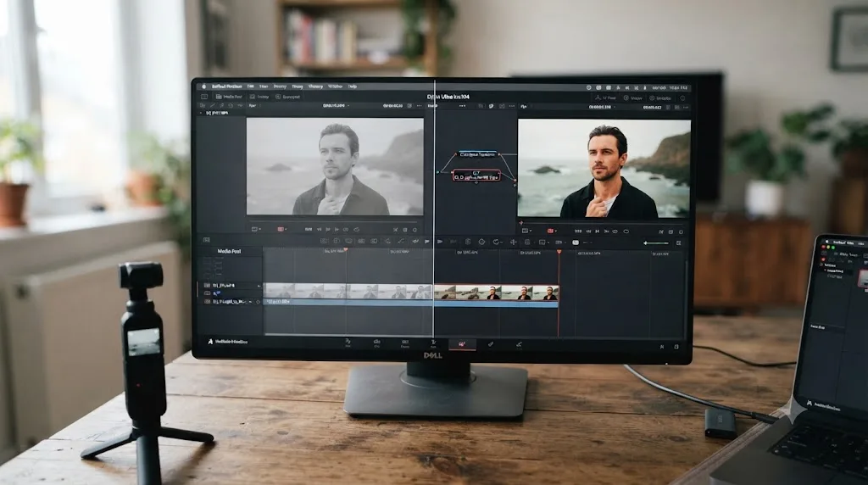868x485 pixels.
Task: Click the circular clock icon in timeline toolbar
Action: (x=481, y=242)
